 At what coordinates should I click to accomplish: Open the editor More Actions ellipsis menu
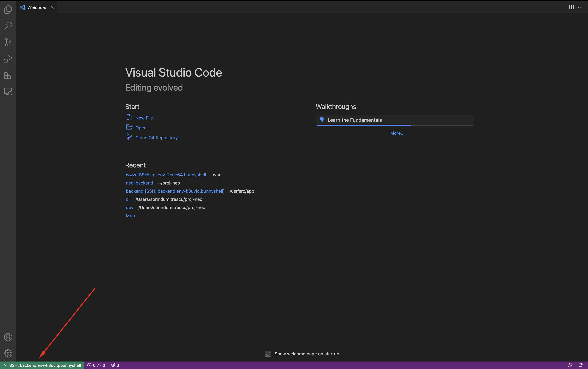point(580,7)
